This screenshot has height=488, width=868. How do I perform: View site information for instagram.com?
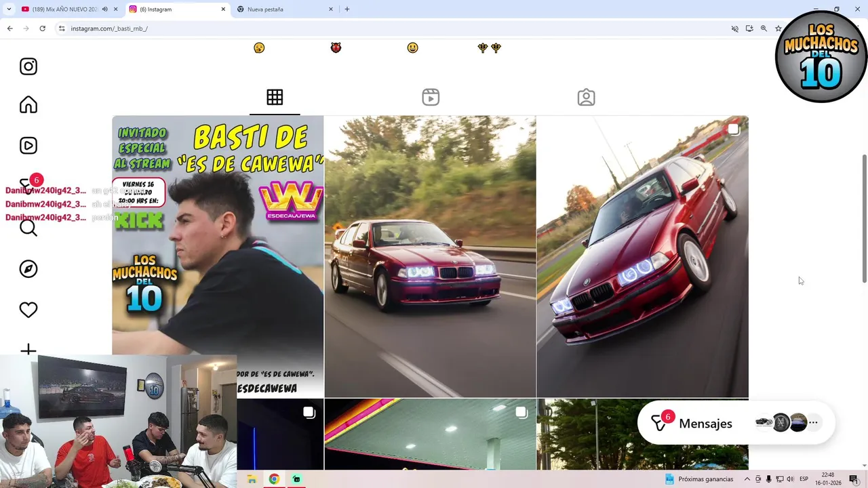(x=62, y=28)
